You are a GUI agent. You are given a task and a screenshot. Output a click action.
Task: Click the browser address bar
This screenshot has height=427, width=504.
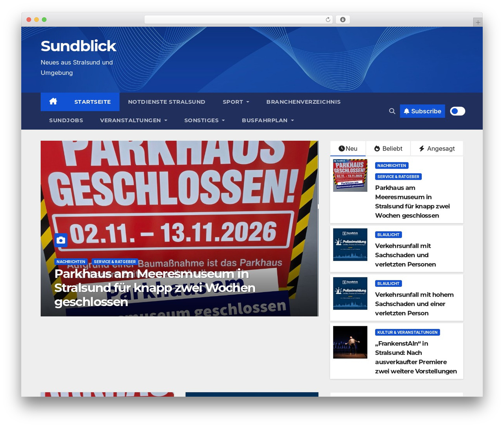pyautogui.click(x=239, y=20)
